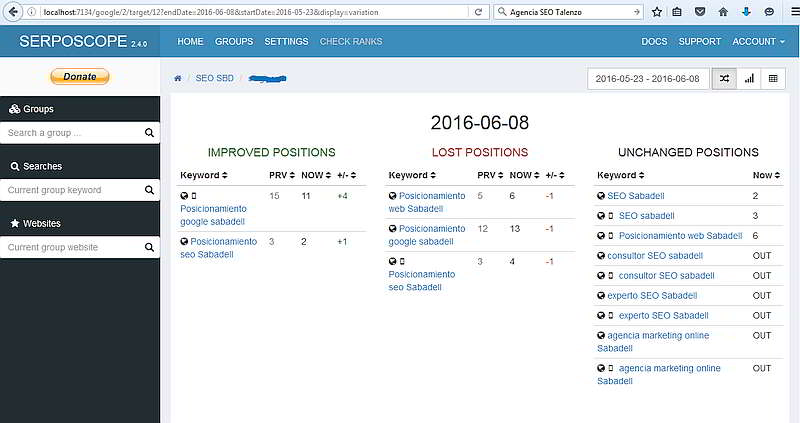Open the browser hamburger menu
800x423 pixels.
(795, 12)
